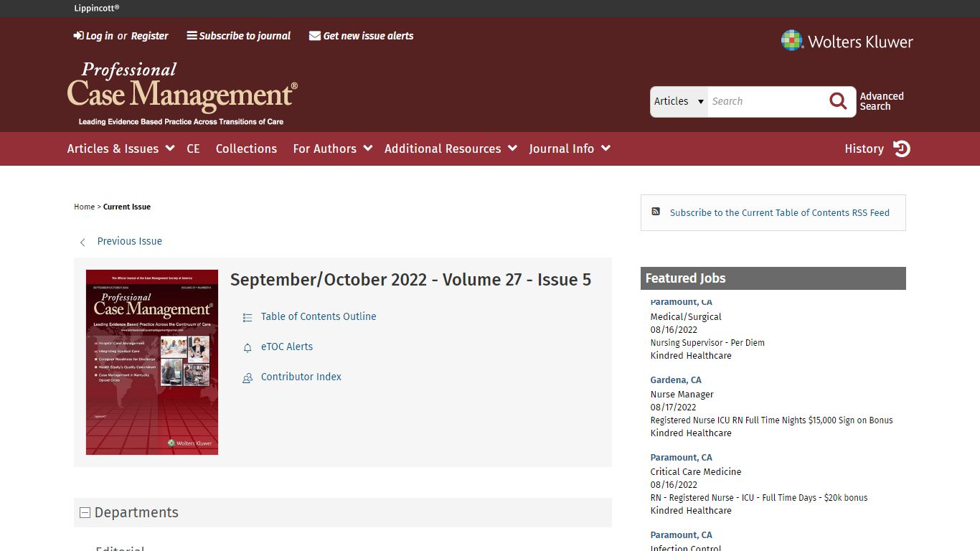Click the magnifier search icon

[838, 101]
